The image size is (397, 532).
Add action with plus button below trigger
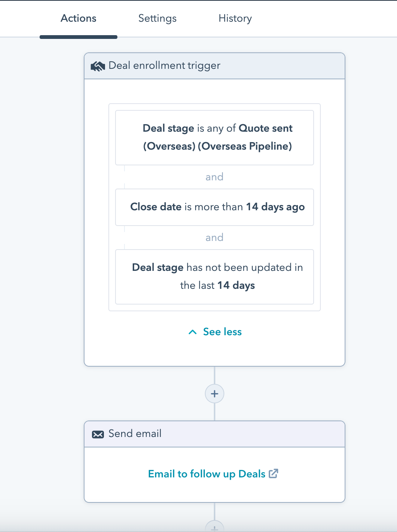(215, 394)
